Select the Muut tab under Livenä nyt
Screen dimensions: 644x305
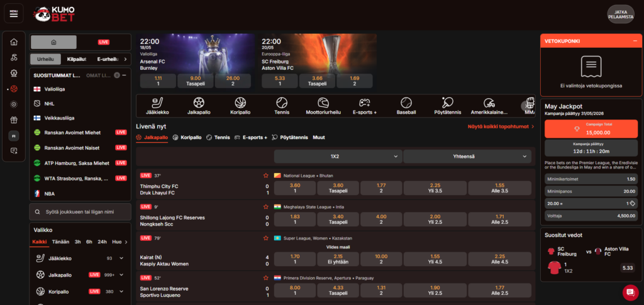319,138
